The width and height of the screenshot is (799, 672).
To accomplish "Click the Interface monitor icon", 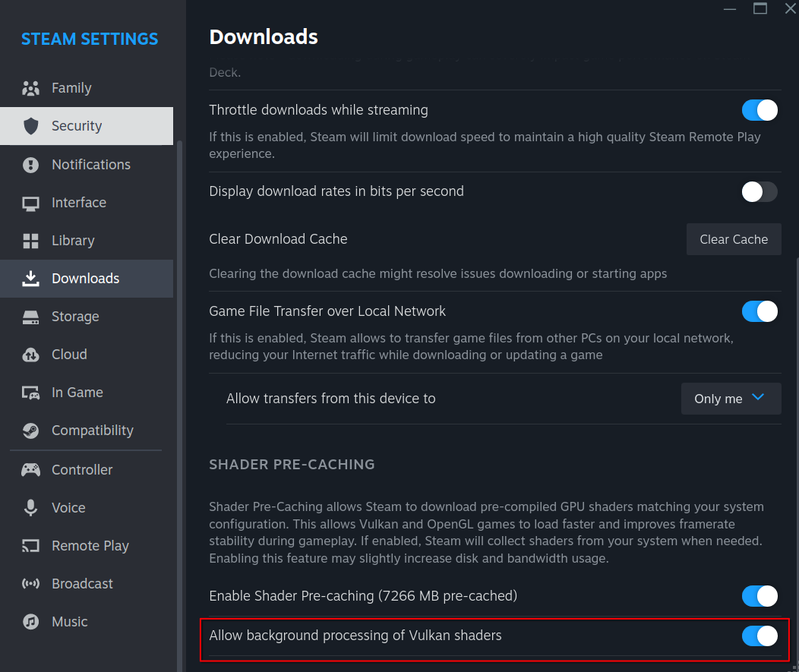I will 30,203.
